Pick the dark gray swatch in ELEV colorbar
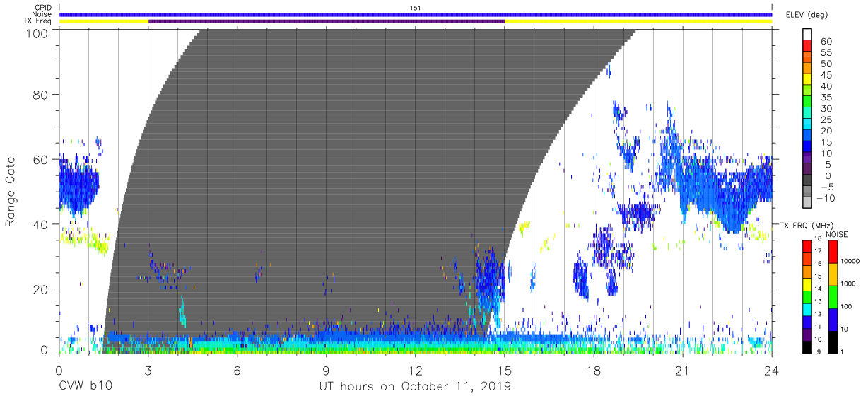868x401 pixels. click(808, 179)
